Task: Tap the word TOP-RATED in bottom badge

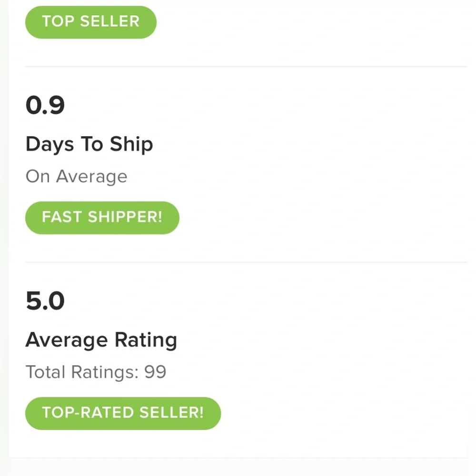Action: click(x=88, y=413)
